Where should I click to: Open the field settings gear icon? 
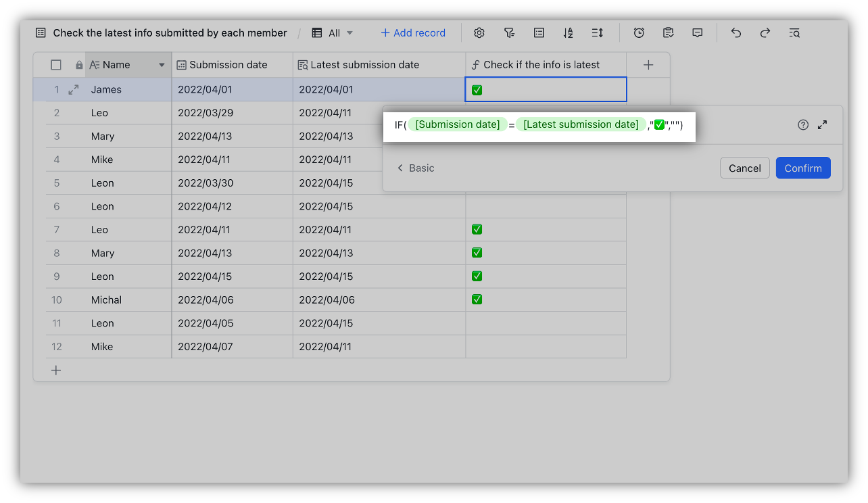479,33
